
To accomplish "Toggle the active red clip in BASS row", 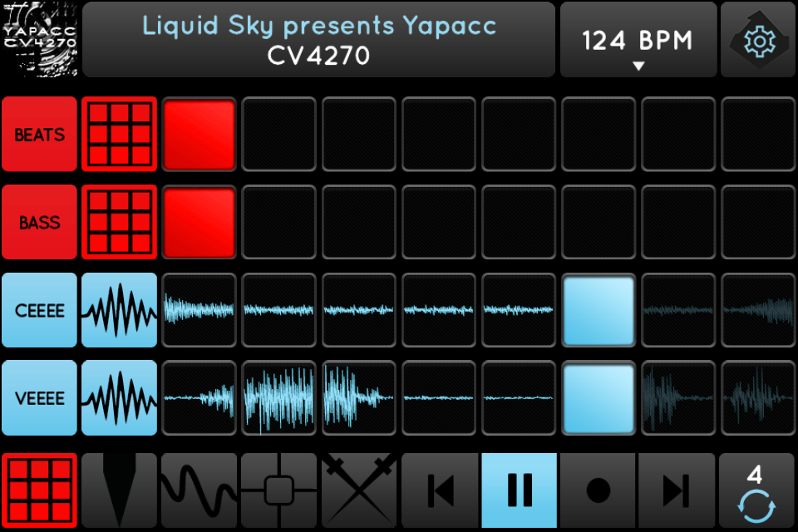I will coord(199,222).
